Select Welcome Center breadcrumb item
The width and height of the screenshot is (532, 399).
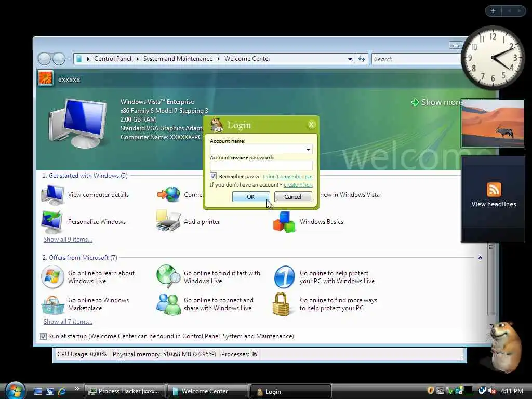[x=247, y=59]
